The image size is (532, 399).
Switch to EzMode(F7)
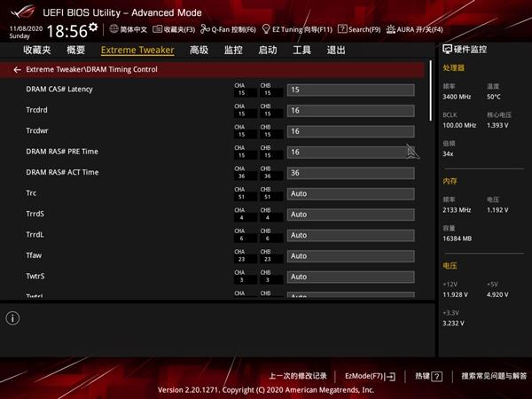(370, 376)
